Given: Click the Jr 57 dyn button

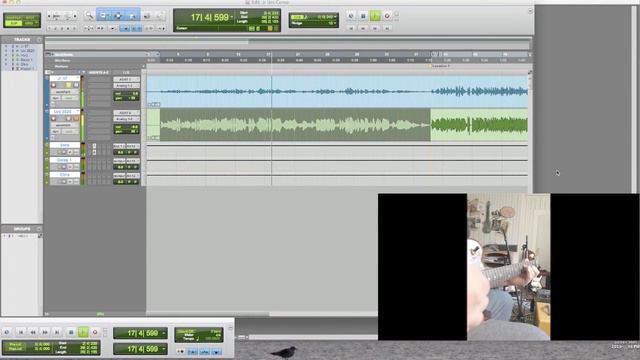Looking at the screenshot, I should click(55, 98).
